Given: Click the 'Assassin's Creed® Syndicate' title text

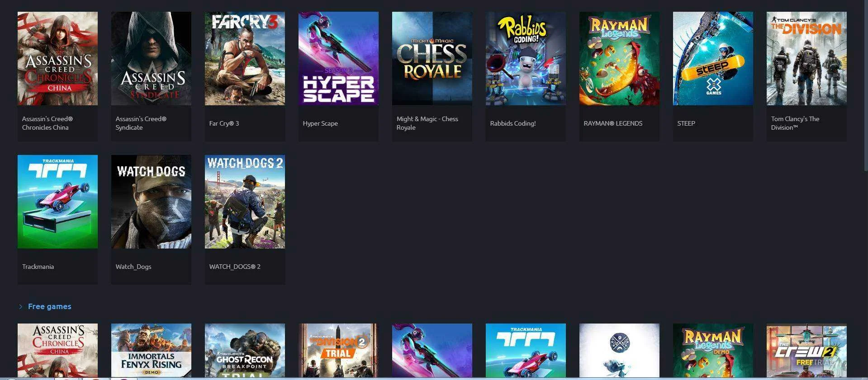Looking at the screenshot, I should [x=141, y=123].
